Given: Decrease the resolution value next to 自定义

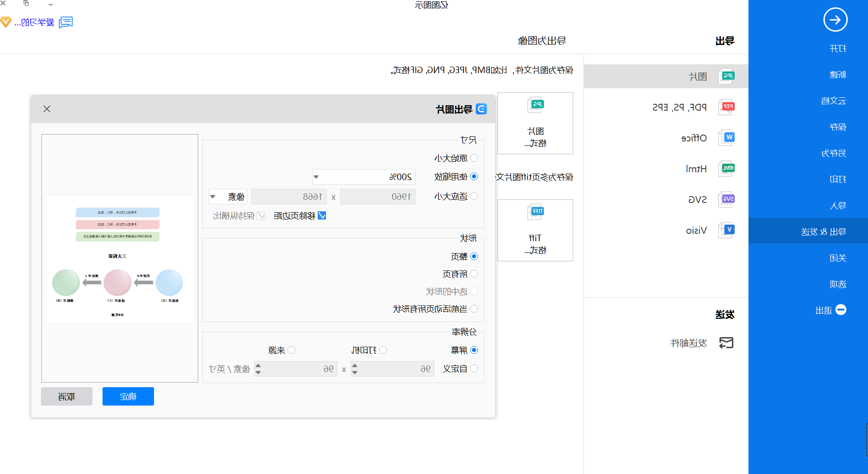Looking at the screenshot, I should pyautogui.click(x=354, y=372).
